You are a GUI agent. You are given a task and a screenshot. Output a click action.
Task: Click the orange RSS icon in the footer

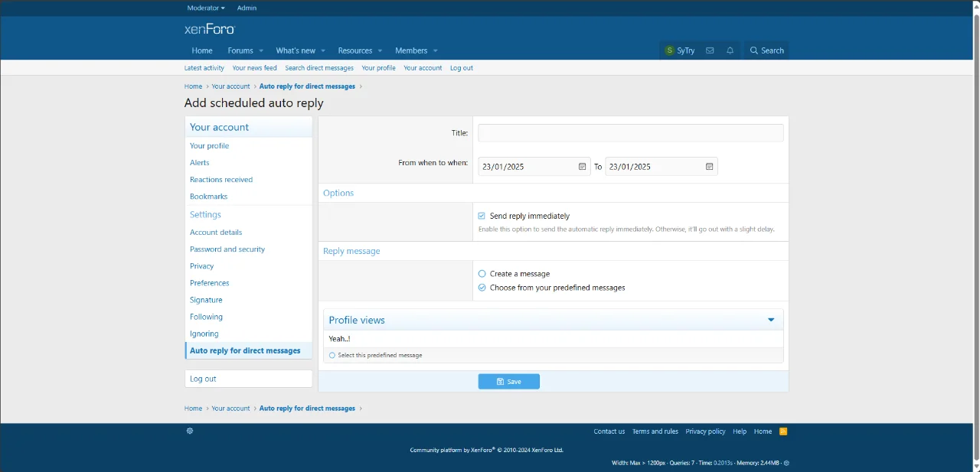[x=782, y=431]
